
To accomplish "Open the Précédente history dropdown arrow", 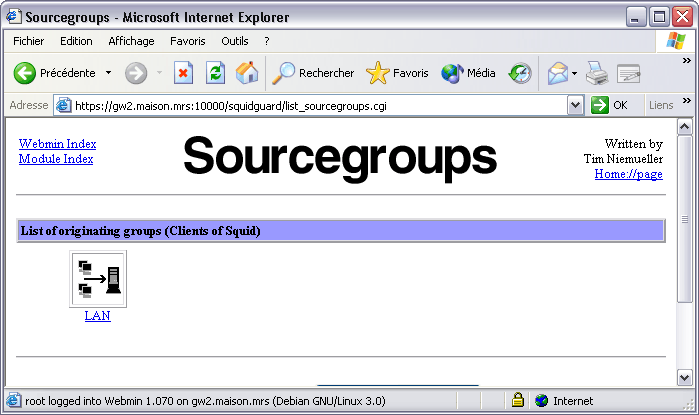I will pos(108,73).
